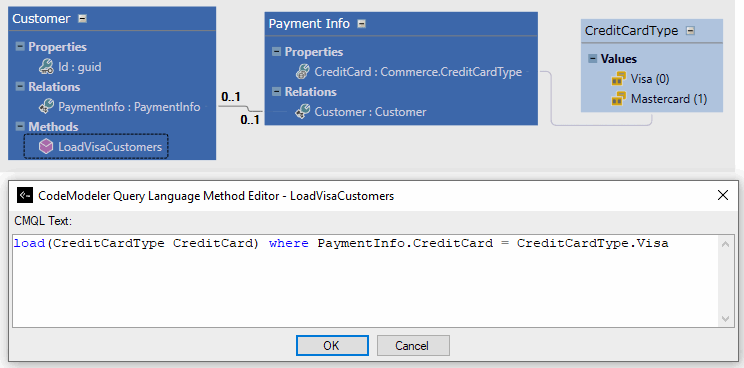Click the Payment Info entity title
The height and width of the screenshot is (368, 744).
click(309, 24)
